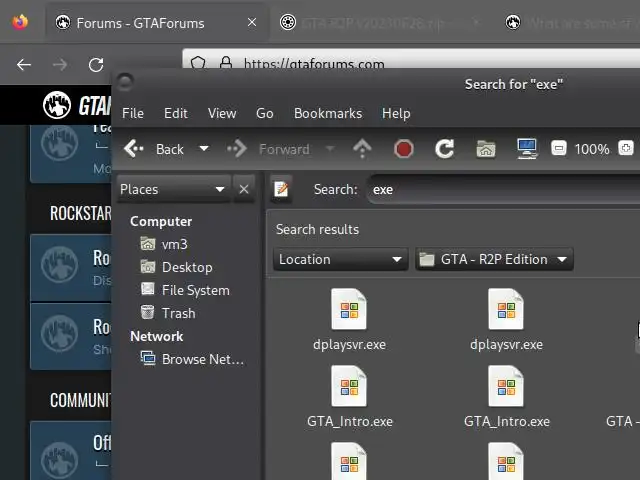Switch to the second Firefox tab

(x=378, y=22)
